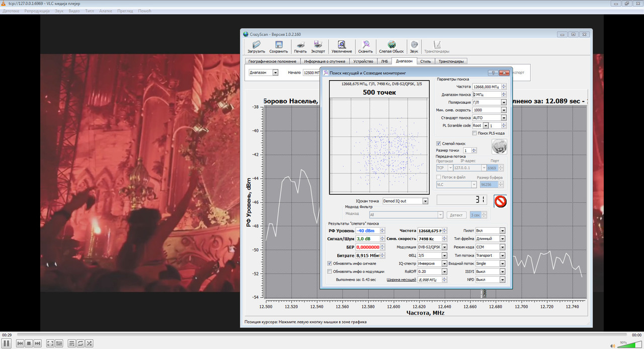Open the RollOff 0.20 dropdown

click(444, 271)
